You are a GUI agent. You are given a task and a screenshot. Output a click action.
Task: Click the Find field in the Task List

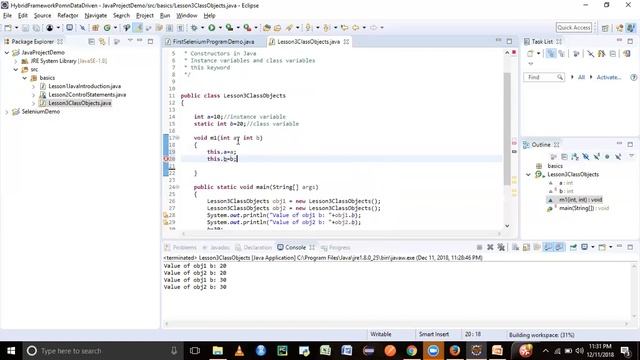544,77
